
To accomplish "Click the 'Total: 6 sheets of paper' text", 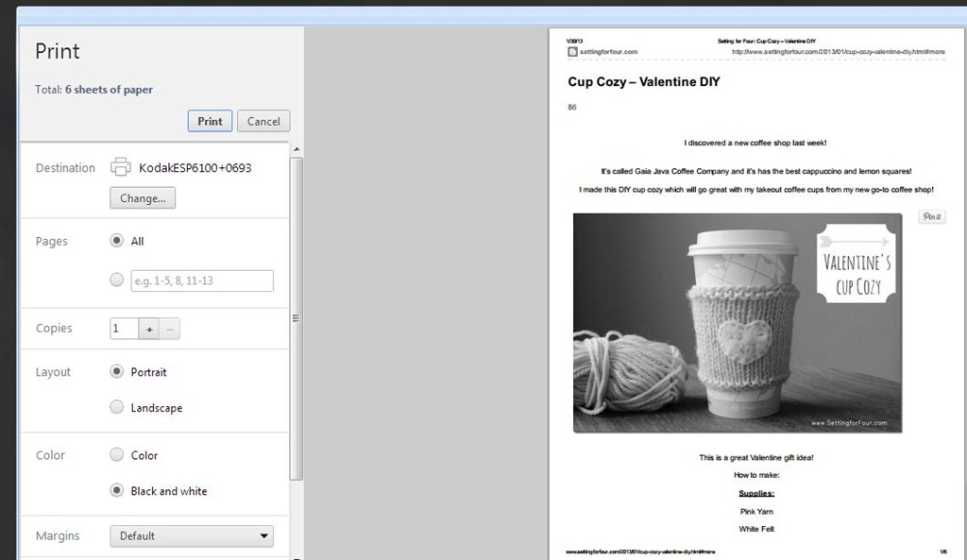I will [x=93, y=90].
